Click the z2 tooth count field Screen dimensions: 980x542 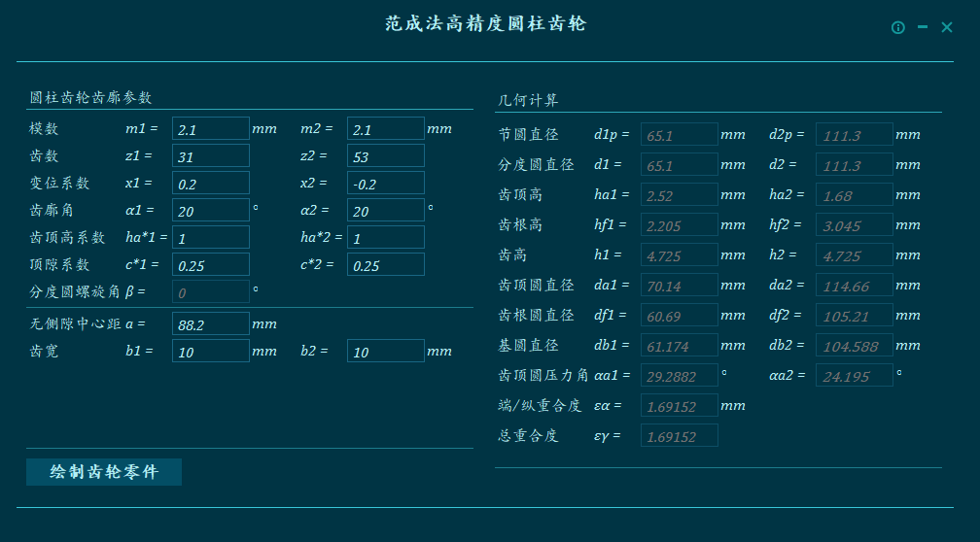(x=386, y=156)
